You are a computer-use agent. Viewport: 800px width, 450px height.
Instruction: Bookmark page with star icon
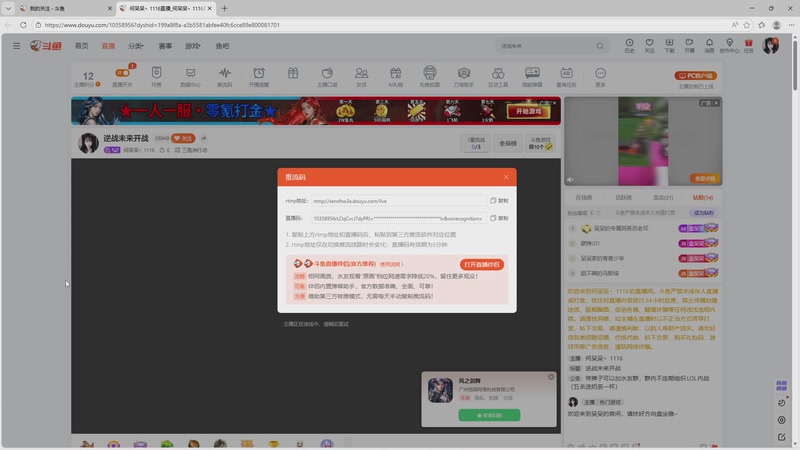[x=747, y=24]
